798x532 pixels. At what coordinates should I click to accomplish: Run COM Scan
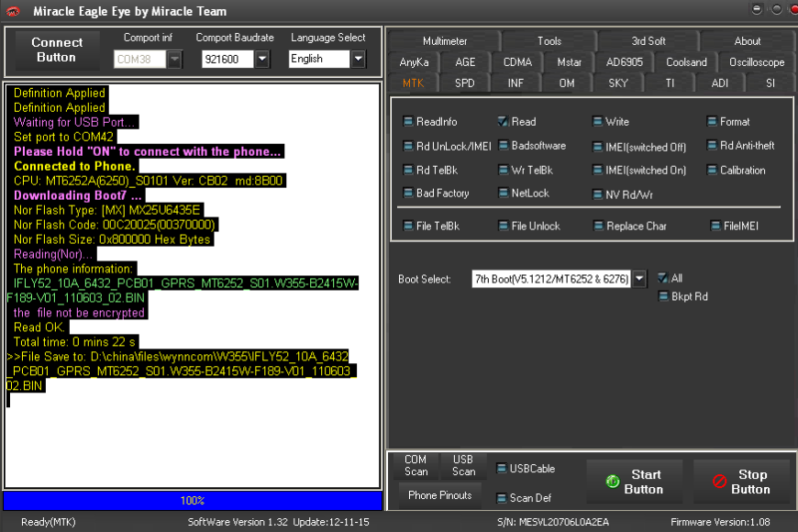(416, 465)
